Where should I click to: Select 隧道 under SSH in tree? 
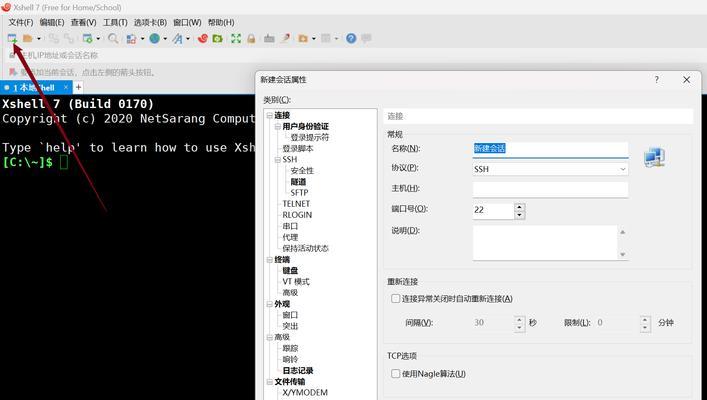coord(298,182)
